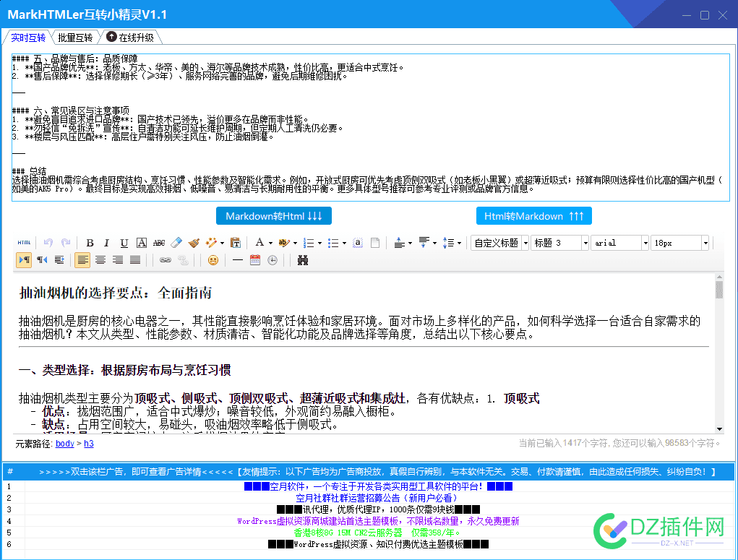Viewport: 738px width, 560px height.
Task: Click the eraser icon to clear formatting
Action: click(x=176, y=243)
